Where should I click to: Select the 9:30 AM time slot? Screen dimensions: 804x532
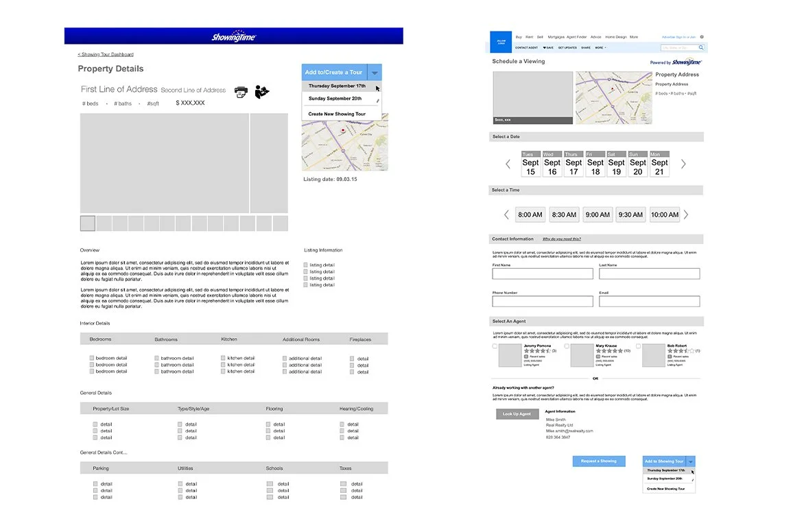630,215
